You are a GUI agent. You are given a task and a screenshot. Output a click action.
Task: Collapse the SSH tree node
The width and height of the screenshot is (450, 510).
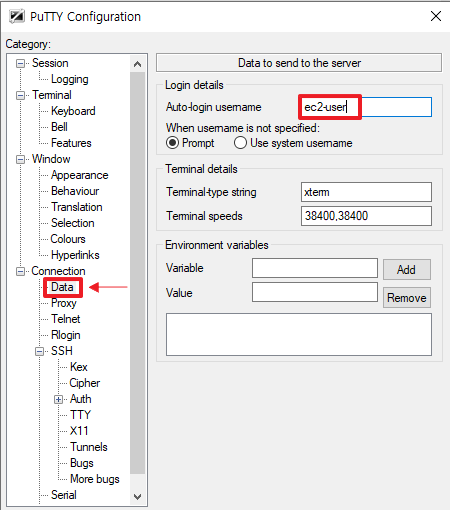point(40,351)
